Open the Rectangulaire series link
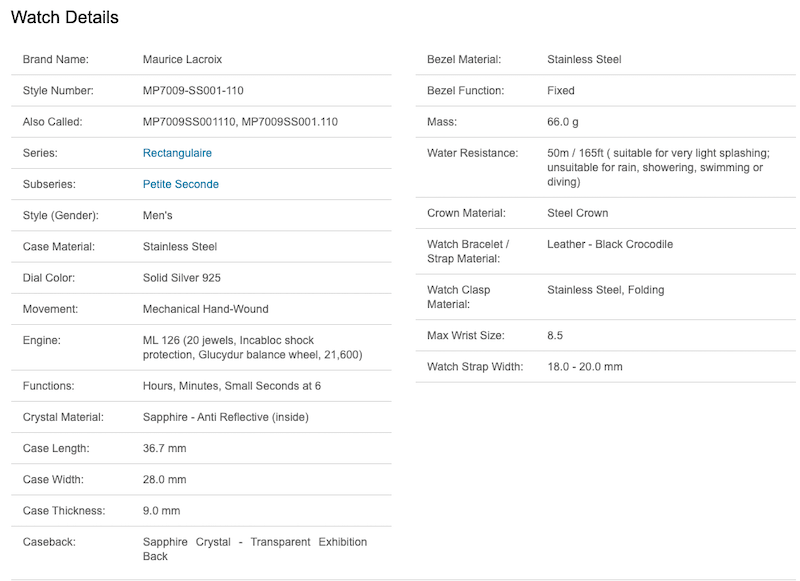The height and width of the screenshot is (581, 800). click(x=177, y=153)
